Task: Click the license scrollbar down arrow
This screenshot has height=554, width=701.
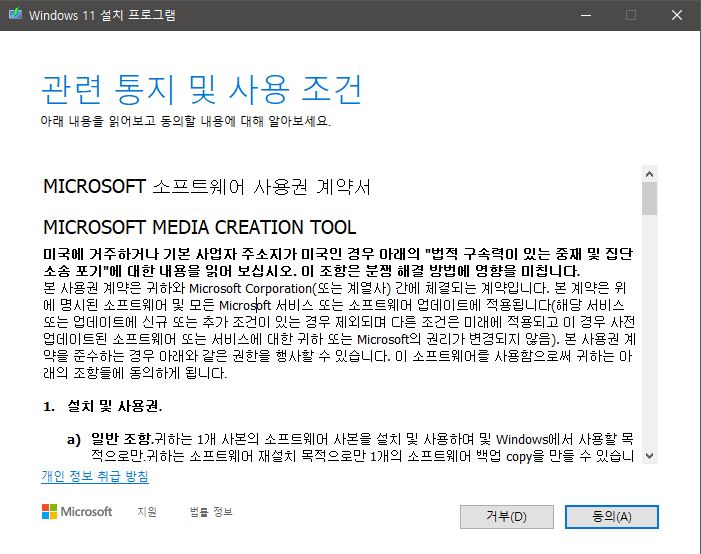Action: click(650, 456)
